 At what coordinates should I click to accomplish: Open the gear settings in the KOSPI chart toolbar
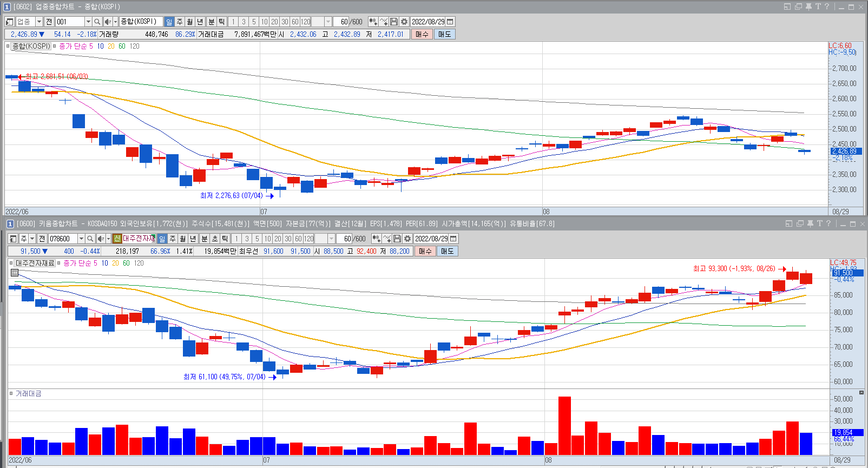(x=404, y=22)
